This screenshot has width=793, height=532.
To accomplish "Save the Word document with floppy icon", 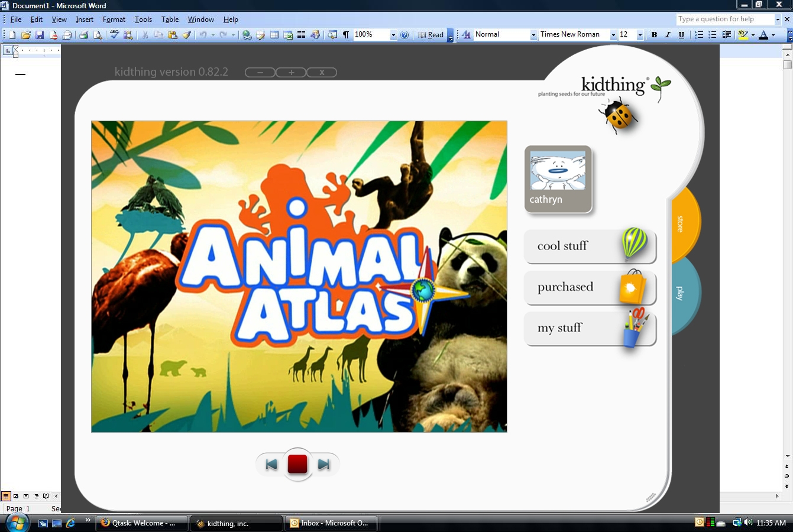I will [x=40, y=35].
